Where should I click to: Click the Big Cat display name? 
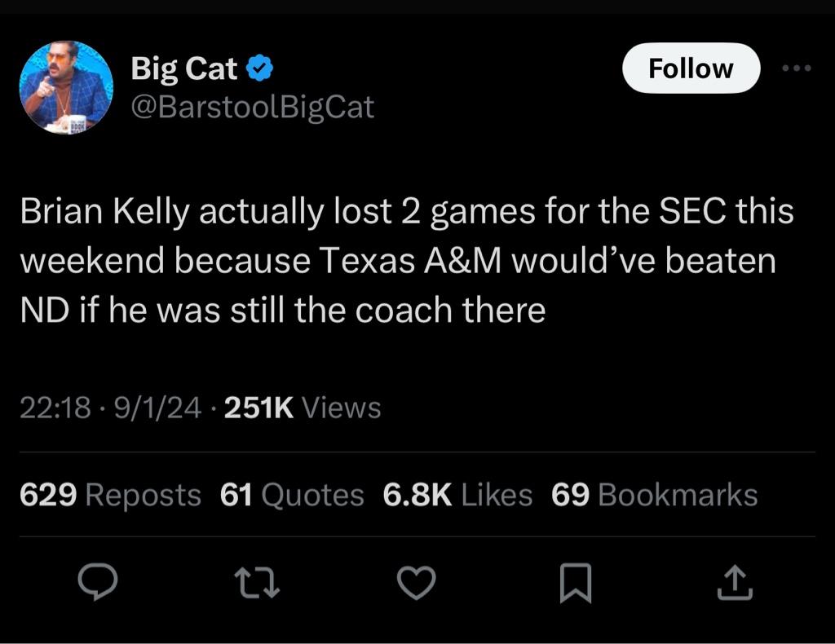(184, 70)
